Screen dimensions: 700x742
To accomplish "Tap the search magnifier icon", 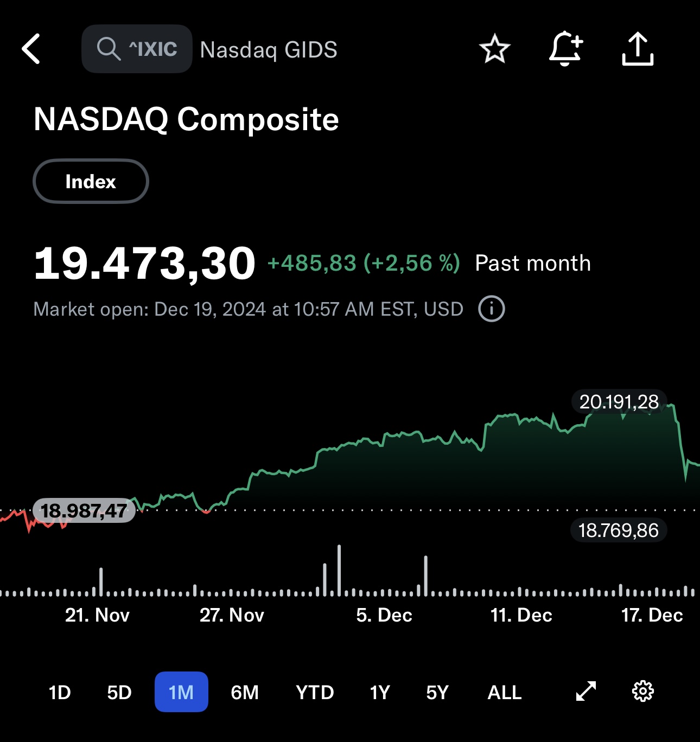I will [x=108, y=49].
